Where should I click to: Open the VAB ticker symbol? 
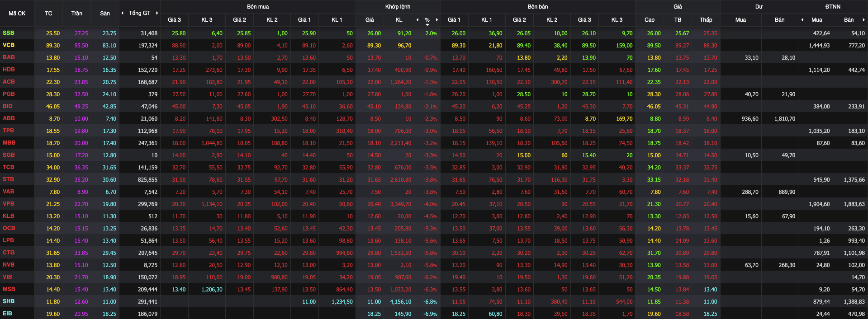coord(8,192)
